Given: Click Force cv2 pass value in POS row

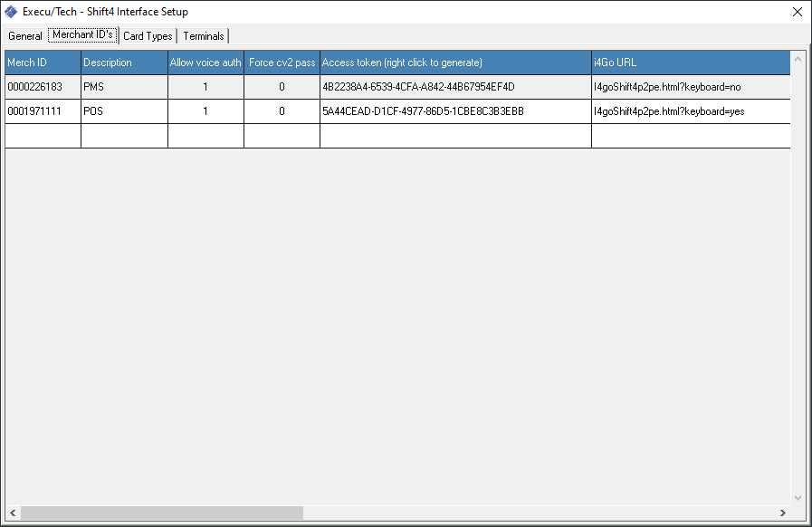Looking at the screenshot, I should point(282,111).
